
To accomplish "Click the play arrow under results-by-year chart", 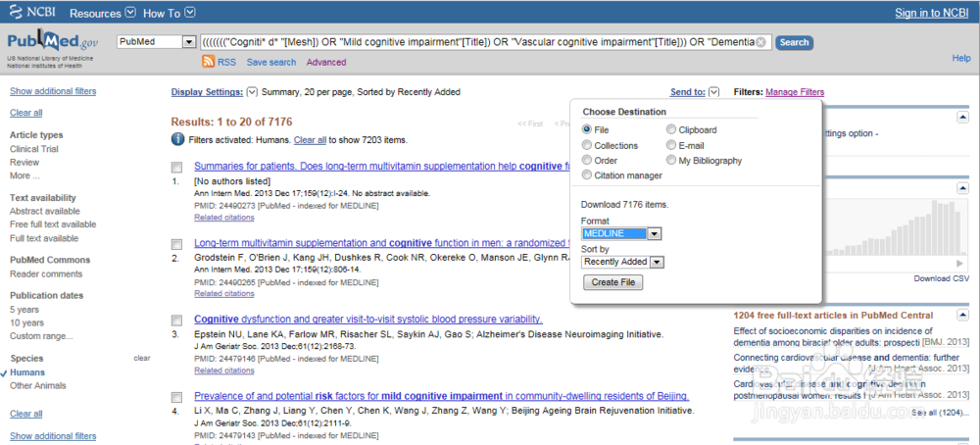I will [x=960, y=263].
